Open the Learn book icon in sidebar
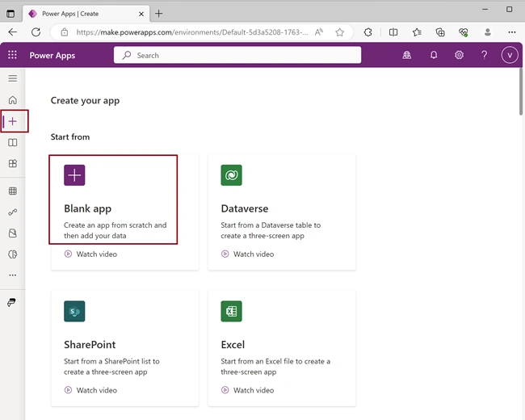Viewport: 525px width, 420px height. coord(13,143)
